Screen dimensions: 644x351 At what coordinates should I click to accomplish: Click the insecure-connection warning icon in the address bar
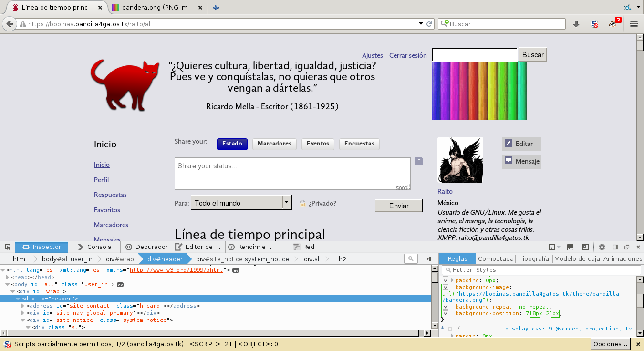pyautogui.click(x=22, y=24)
